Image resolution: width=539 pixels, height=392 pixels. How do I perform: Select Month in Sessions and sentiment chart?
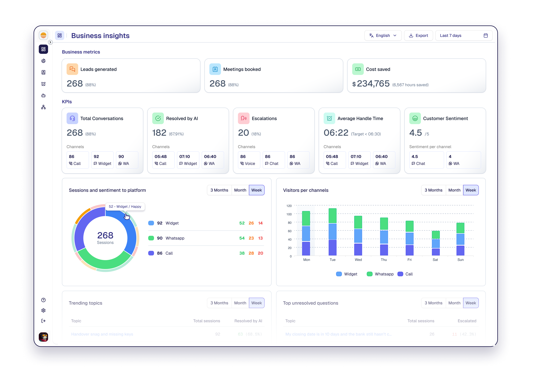pyautogui.click(x=240, y=190)
